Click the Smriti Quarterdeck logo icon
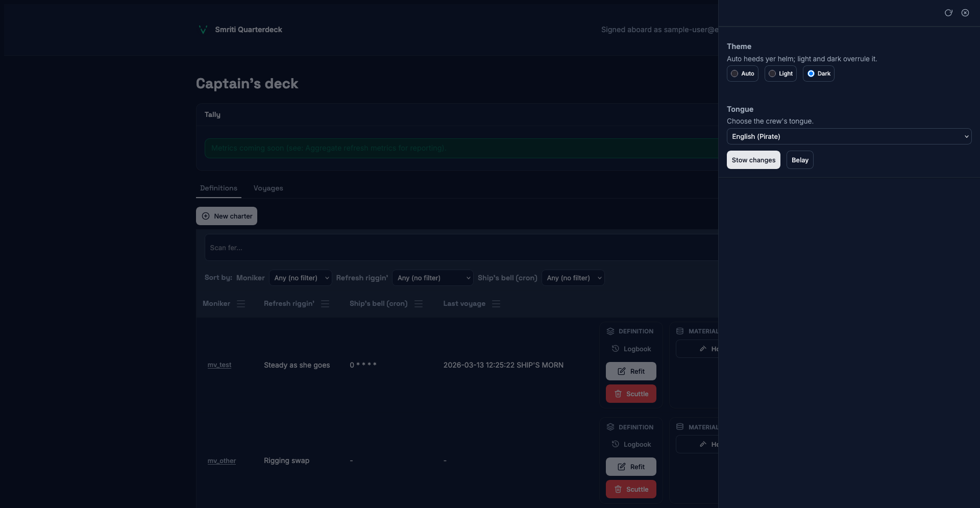980x508 pixels. 203,30
